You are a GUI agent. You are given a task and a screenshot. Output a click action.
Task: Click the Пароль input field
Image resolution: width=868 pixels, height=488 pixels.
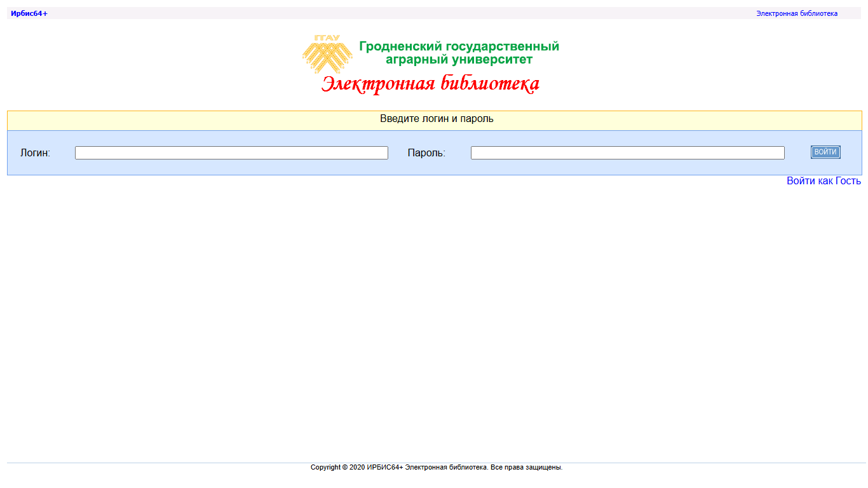pyautogui.click(x=627, y=153)
